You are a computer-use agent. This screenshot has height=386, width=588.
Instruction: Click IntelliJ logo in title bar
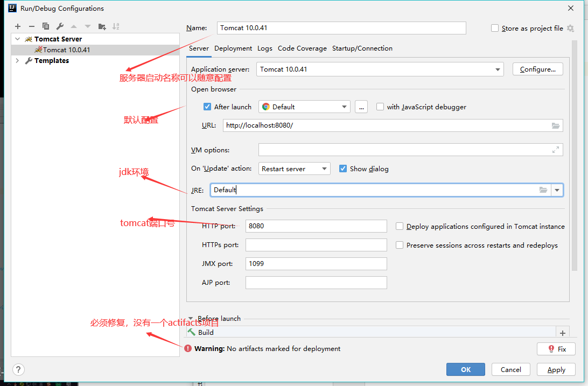tap(12, 8)
